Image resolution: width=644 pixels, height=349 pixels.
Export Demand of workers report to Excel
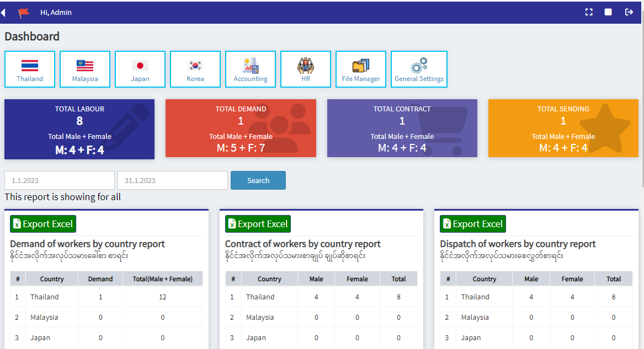(43, 224)
